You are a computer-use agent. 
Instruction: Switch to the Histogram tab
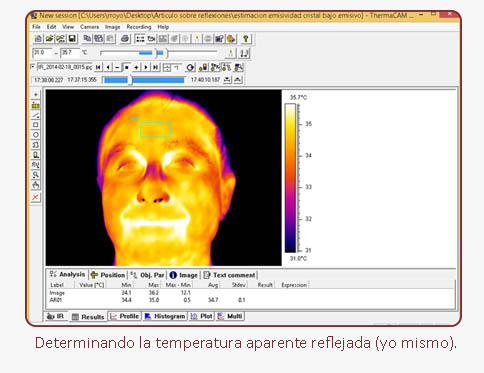coord(165,316)
